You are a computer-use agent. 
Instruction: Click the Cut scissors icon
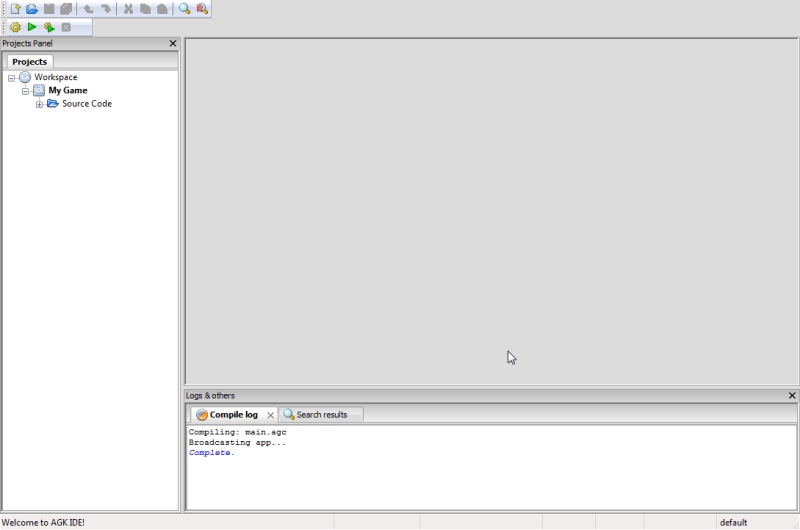click(x=128, y=9)
